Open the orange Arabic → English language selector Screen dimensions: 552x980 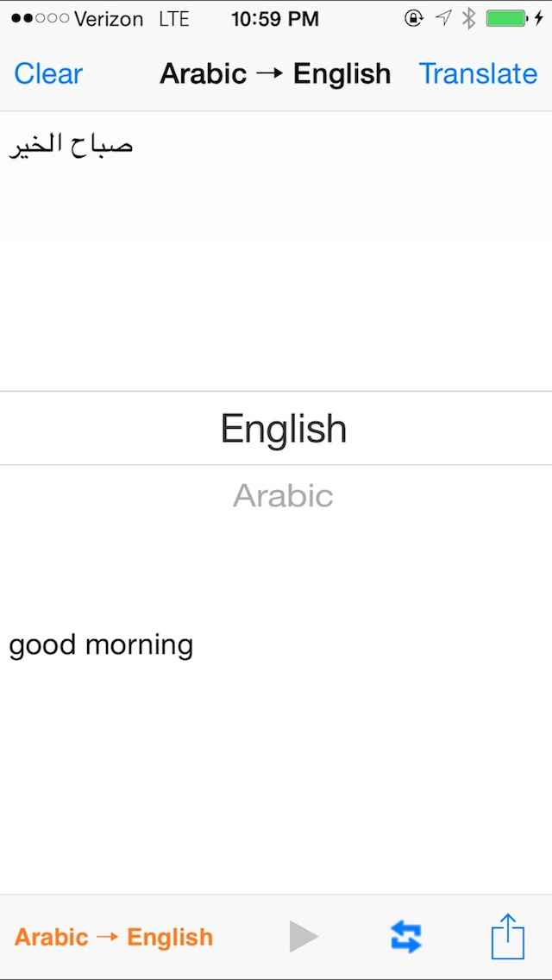click(x=114, y=937)
